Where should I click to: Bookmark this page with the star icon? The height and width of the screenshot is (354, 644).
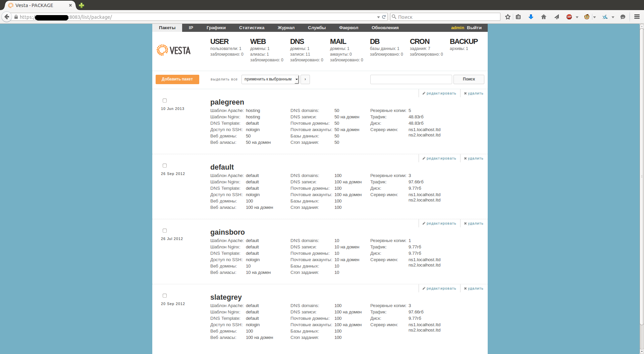[507, 17]
